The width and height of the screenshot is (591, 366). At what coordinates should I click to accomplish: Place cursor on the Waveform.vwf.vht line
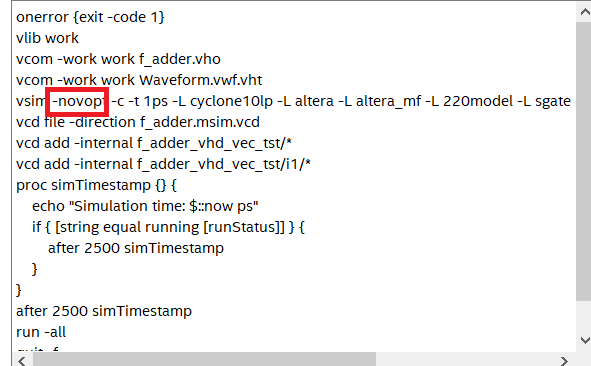point(139,80)
